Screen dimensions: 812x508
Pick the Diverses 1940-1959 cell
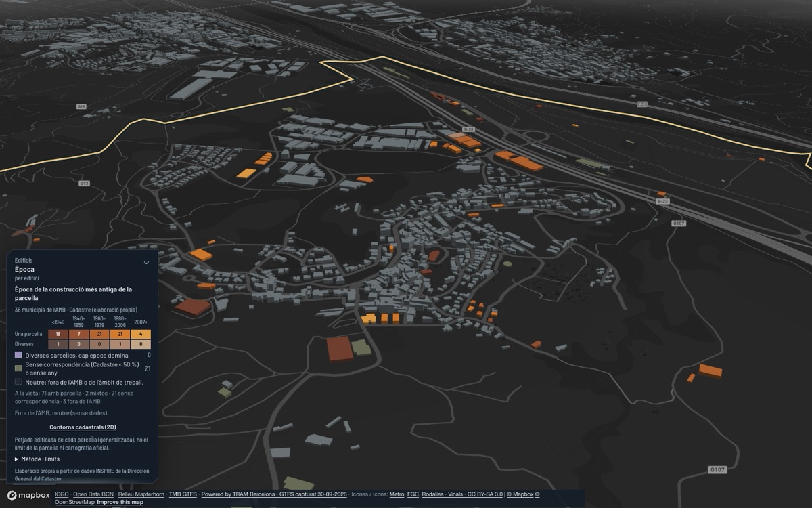click(x=78, y=344)
